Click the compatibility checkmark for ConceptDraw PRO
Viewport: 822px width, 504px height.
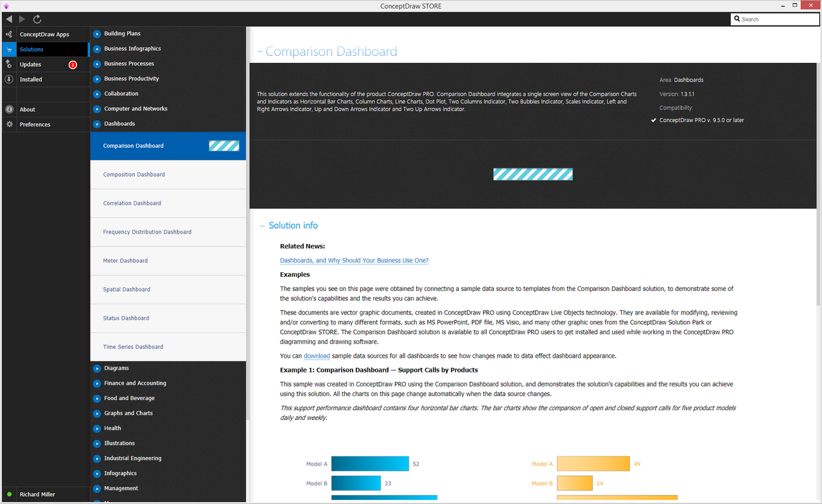pos(653,120)
